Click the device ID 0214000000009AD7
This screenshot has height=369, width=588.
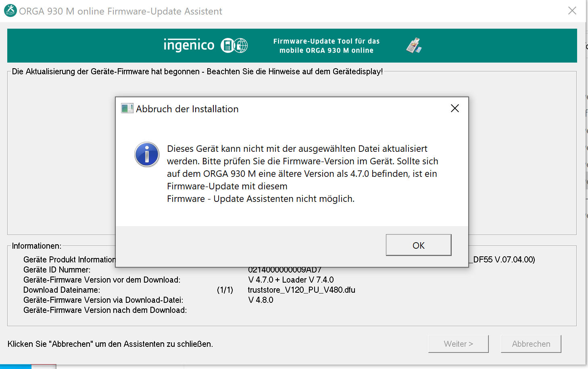285,270
